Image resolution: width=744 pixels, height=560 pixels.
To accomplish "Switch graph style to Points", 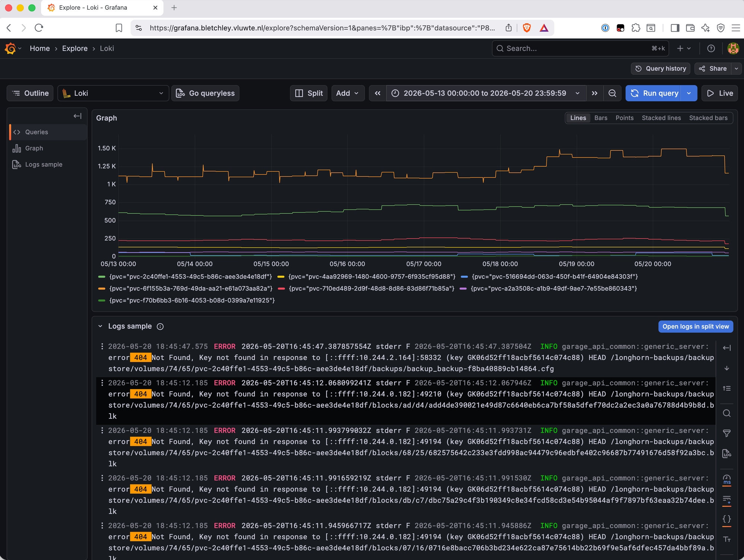I will 624,118.
